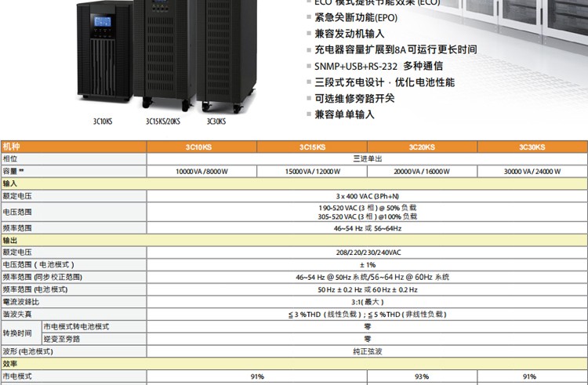588x385 pixels.
Task: Select the 3C10KS caption under the product
Action: coord(103,122)
